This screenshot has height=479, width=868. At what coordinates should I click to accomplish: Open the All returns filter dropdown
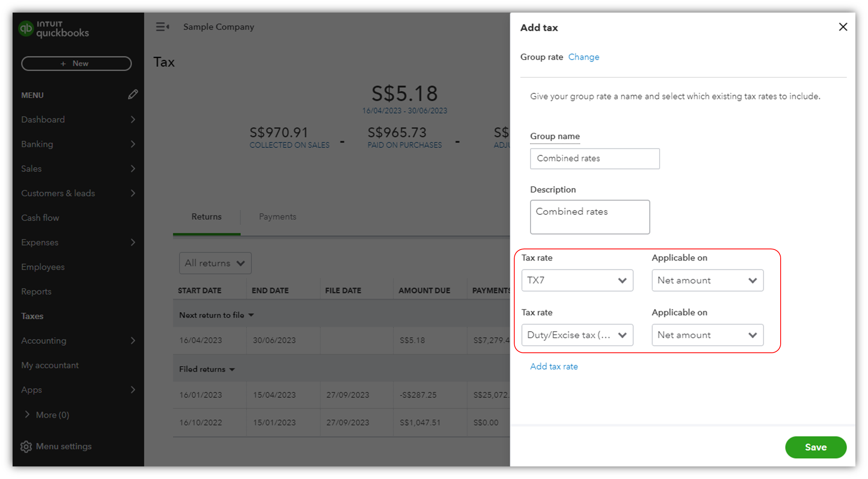point(215,263)
